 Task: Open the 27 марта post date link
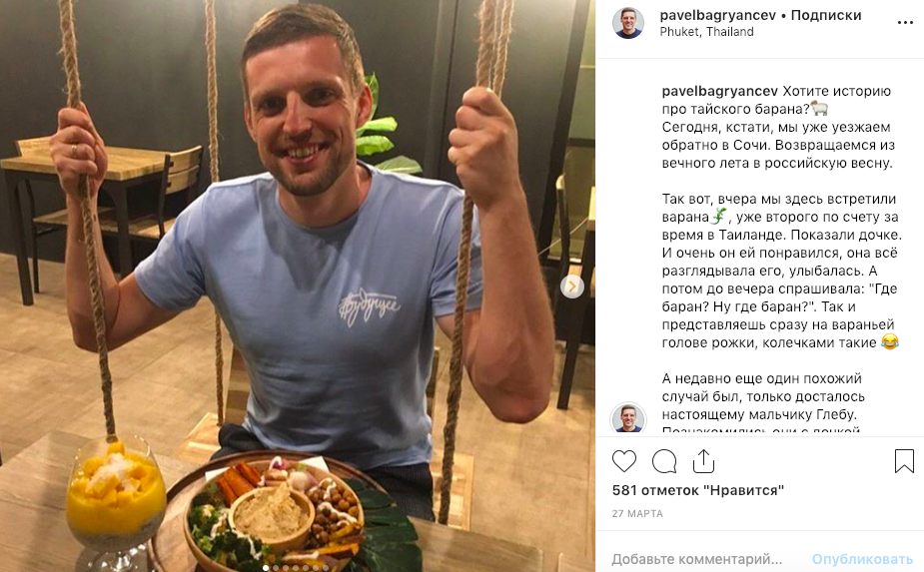(x=637, y=514)
